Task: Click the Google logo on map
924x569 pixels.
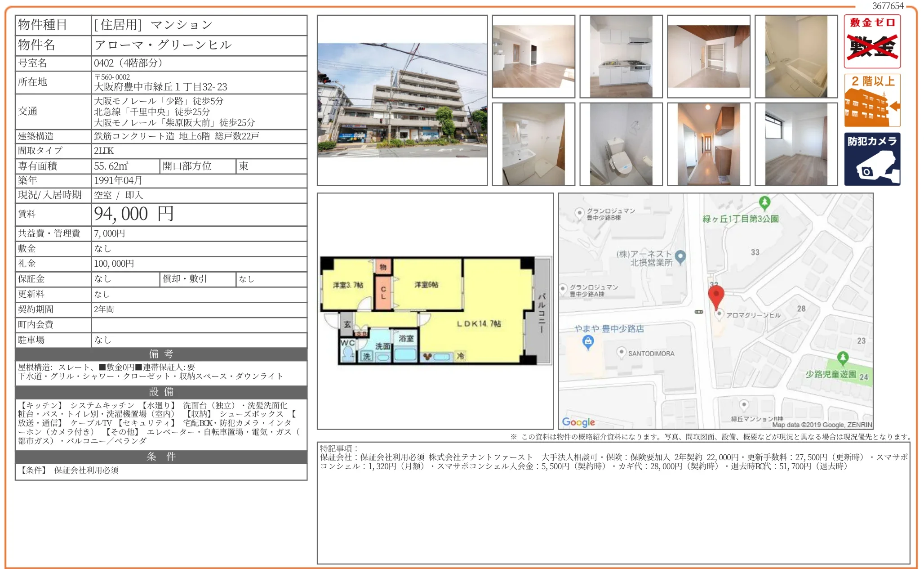Action: point(578,422)
